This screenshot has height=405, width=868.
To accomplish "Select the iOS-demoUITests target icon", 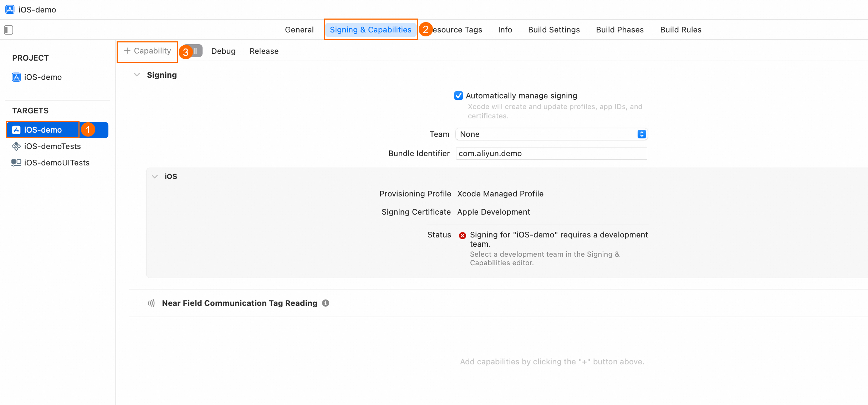I will (16, 163).
